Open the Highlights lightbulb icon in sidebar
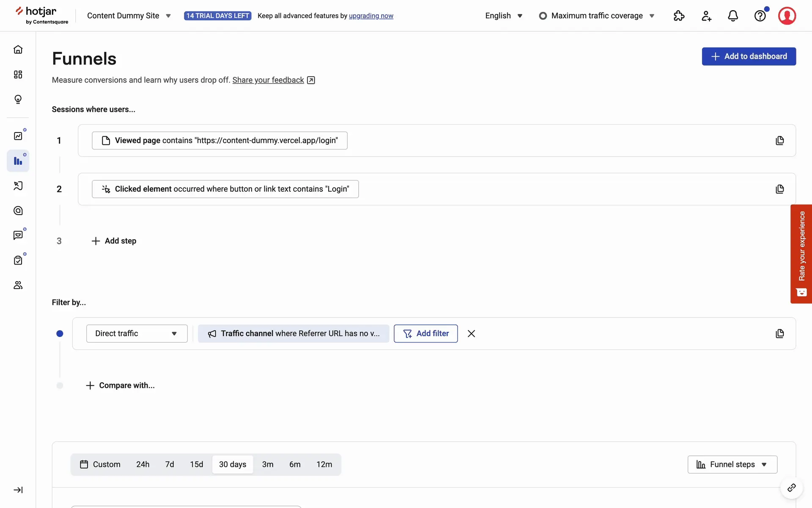The width and height of the screenshot is (812, 508). click(x=18, y=99)
